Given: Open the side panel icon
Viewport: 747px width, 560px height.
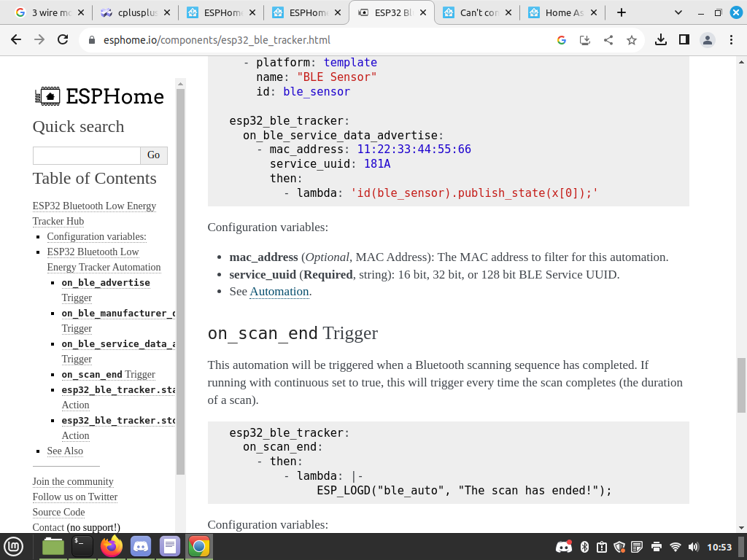Looking at the screenshot, I should (685, 40).
